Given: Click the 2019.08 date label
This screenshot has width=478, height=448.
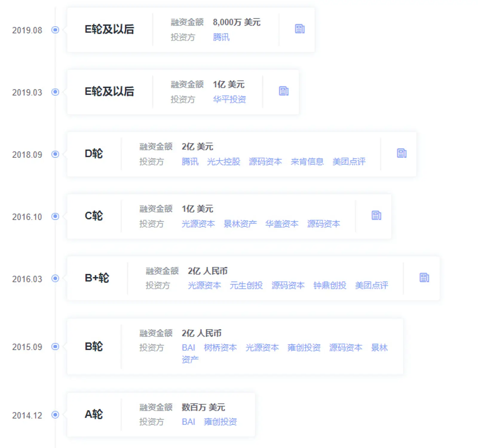Looking at the screenshot, I should click(27, 30).
